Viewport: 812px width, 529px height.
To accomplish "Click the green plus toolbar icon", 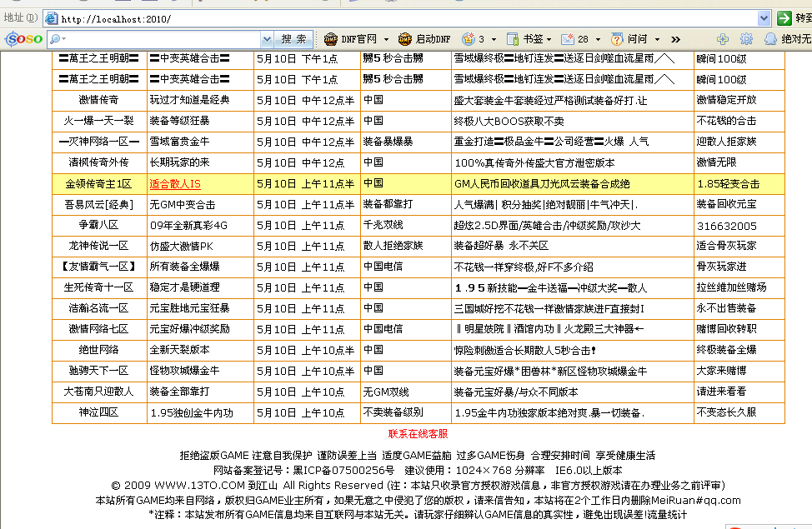I will tap(723, 39).
